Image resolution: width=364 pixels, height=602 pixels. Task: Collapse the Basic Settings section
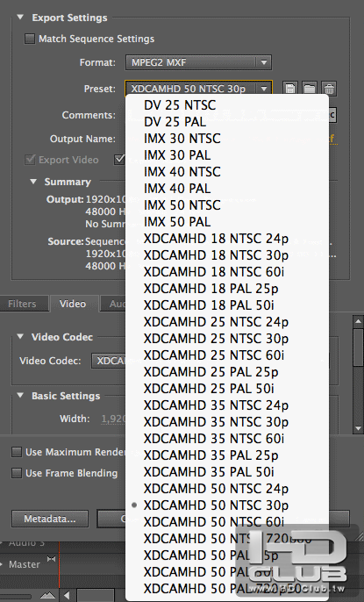point(20,395)
